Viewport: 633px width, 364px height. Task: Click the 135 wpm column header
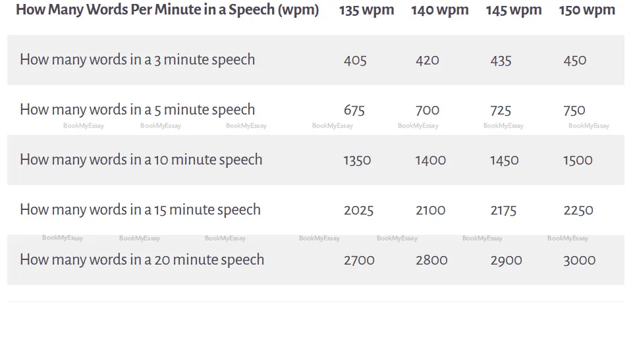click(366, 11)
